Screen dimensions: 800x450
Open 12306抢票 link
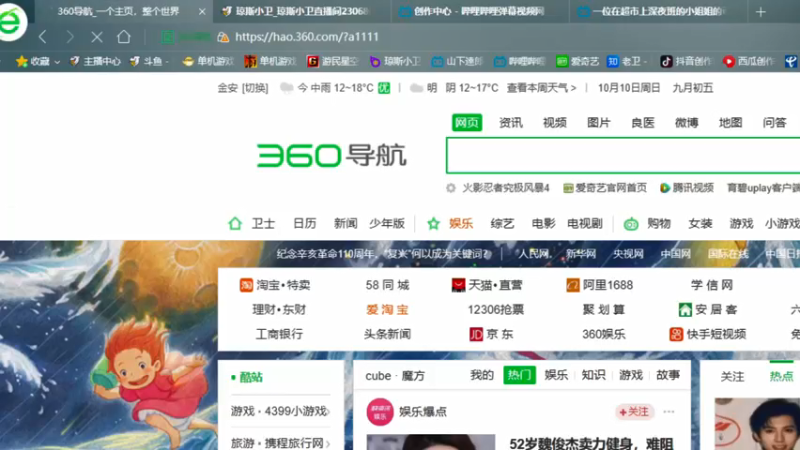(495, 309)
